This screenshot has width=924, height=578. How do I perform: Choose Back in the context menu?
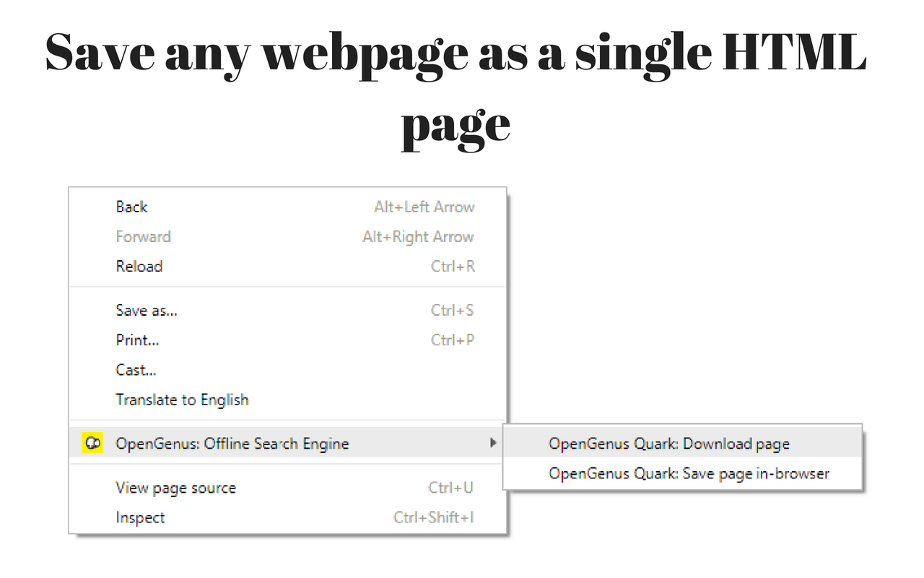tap(287, 207)
